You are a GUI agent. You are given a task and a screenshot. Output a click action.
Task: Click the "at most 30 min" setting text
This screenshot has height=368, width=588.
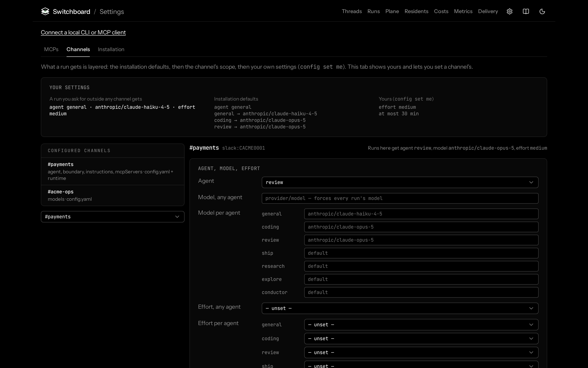click(399, 114)
